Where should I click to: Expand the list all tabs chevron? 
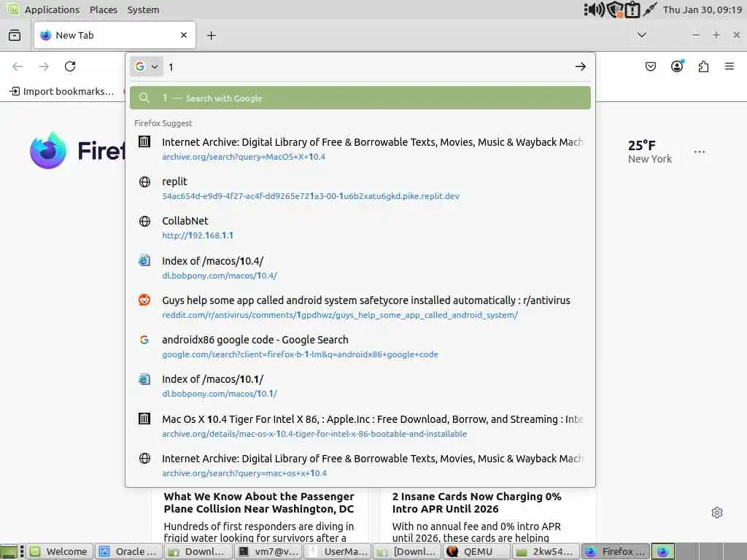click(x=642, y=35)
